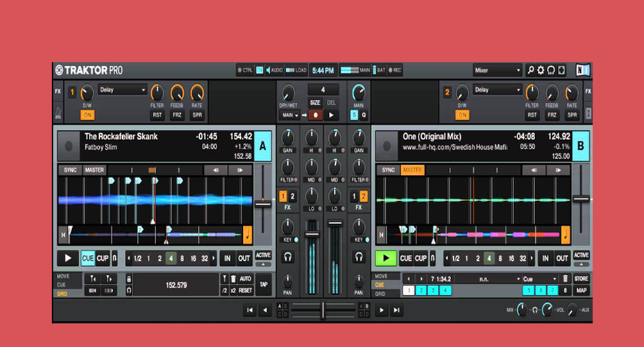
Task: Open Traktor preferences gear icon
Action: (541, 70)
